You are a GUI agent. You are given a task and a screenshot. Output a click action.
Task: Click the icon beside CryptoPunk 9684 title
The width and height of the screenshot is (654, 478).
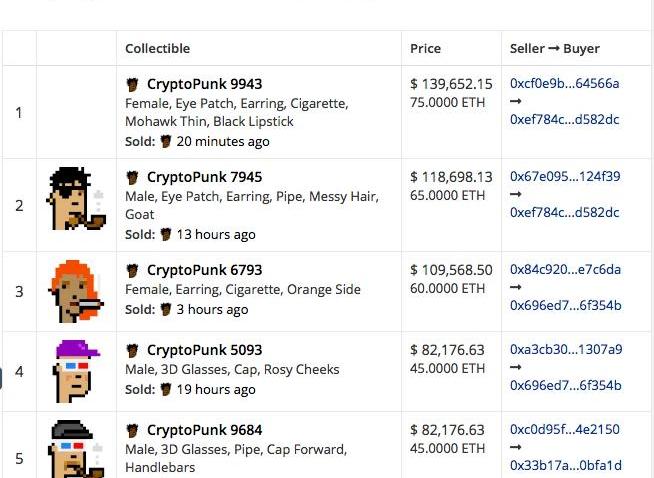132,431
